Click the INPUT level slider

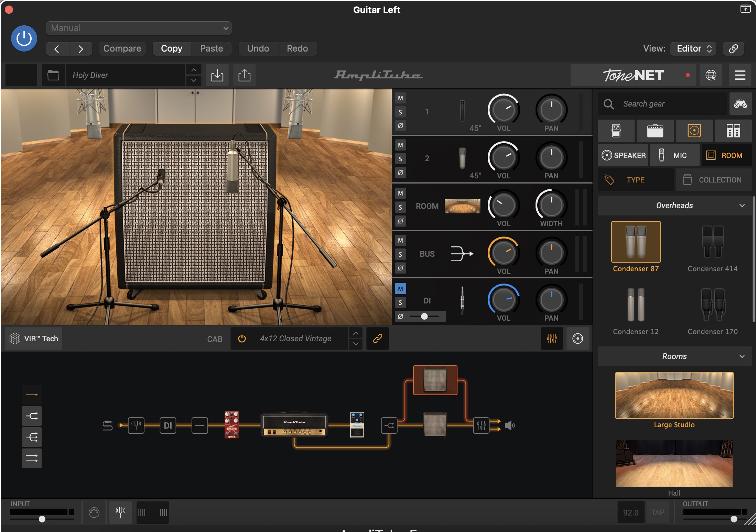tap(42, 519)
